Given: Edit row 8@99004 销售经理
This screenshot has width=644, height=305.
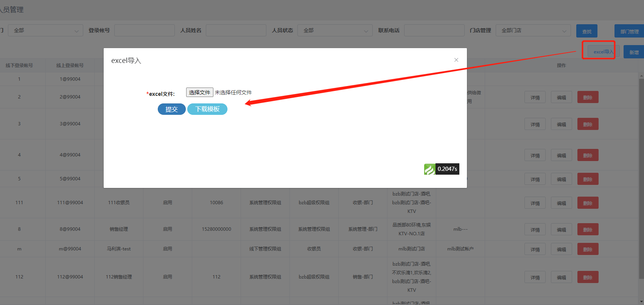Looking at the screenshot, I should pos(562,230).
